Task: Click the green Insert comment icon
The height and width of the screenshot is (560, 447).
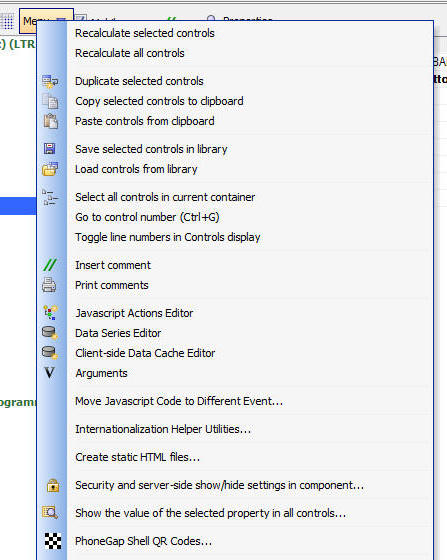Action: click(50, 265)
